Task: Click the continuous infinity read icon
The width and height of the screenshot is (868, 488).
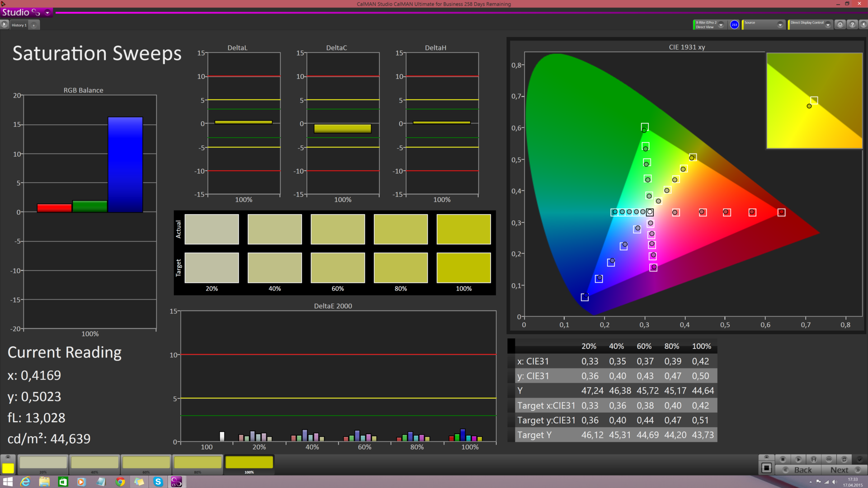Action: (829, 459)
